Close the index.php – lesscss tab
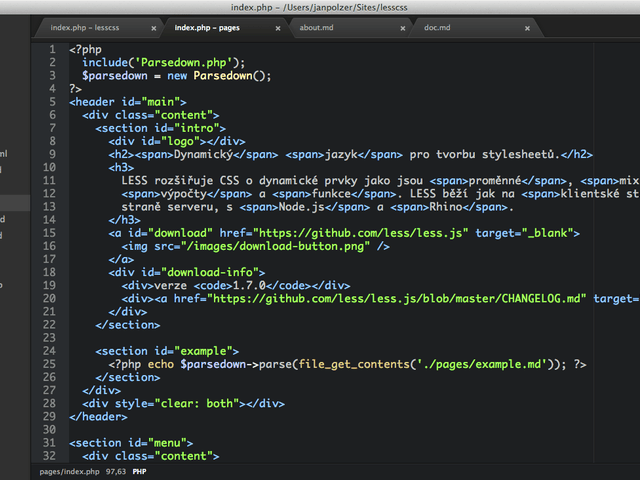This screenshot has height=480, width=640. tap(153, 29)
